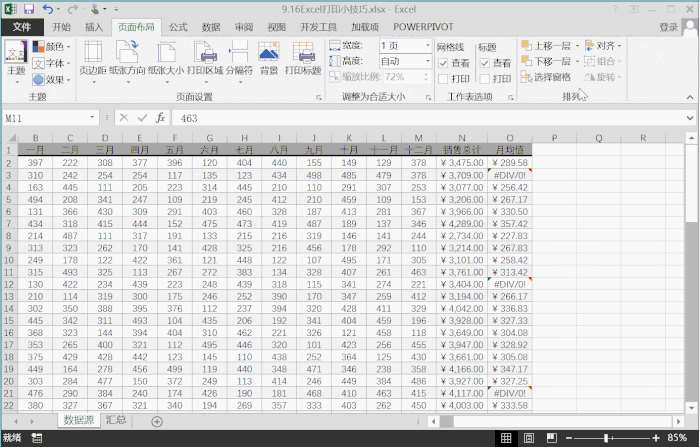Switch to the 公式 tab
The height and width of the screenshot is (447, 700).
[178, 27]
